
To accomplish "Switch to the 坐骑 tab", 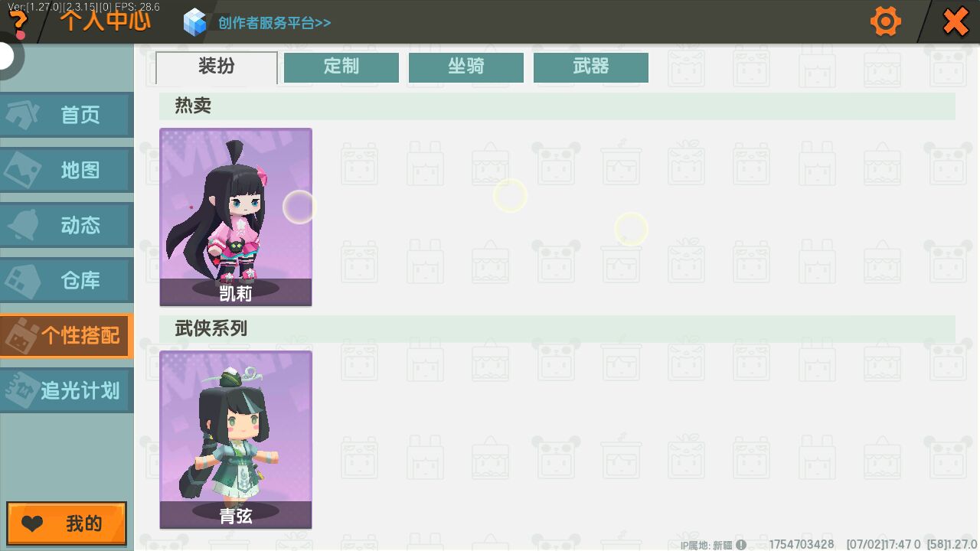I will pyautogui.click(x=466, y=67).
